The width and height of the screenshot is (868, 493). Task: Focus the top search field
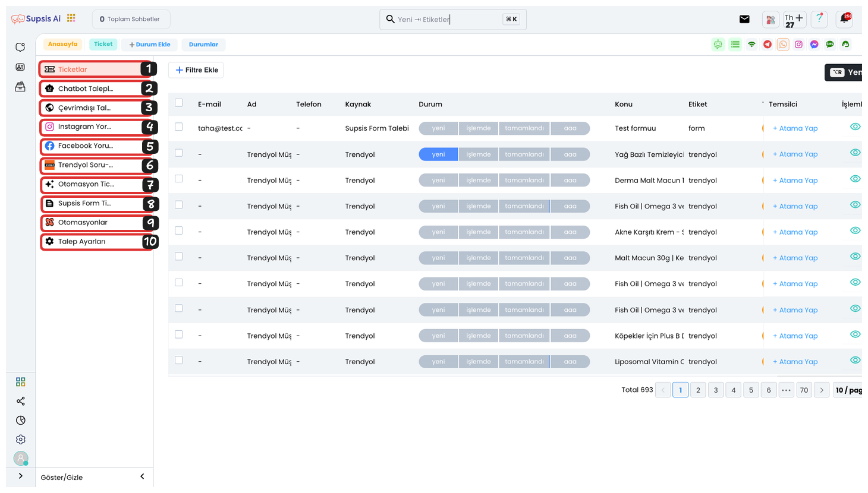[453, 19]
